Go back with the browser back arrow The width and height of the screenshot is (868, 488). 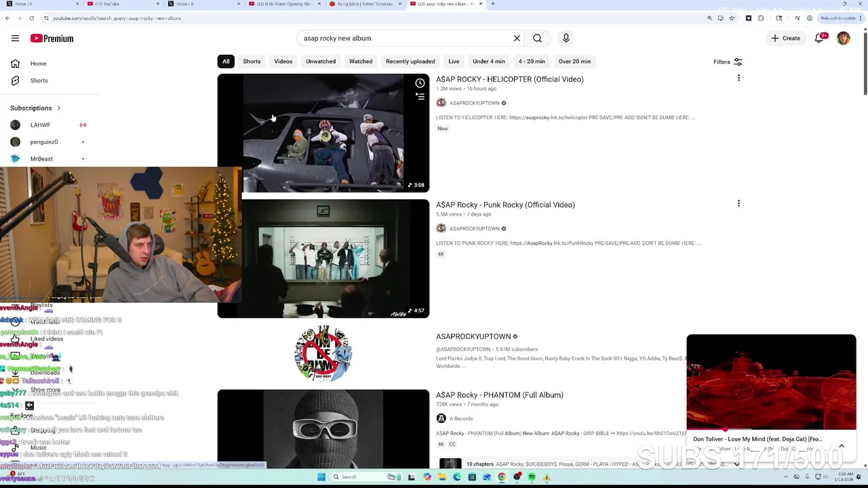coord(7,18)
